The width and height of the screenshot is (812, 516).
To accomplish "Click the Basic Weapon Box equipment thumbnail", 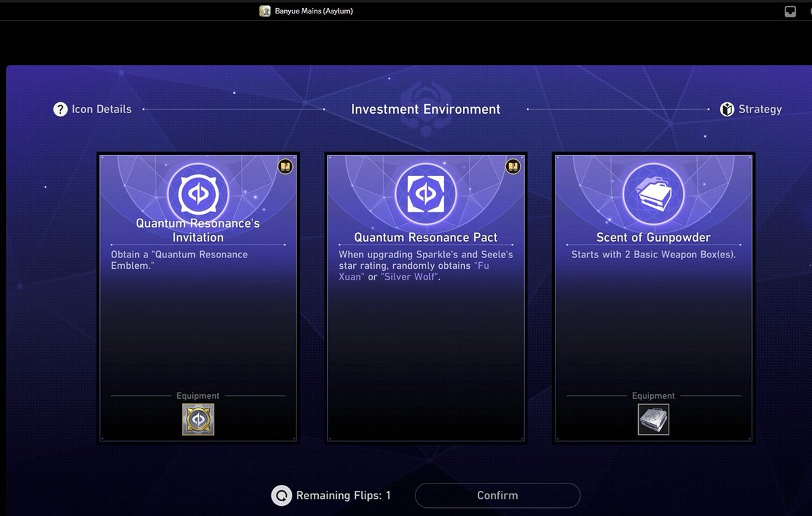I will click(x=654, y=419).
